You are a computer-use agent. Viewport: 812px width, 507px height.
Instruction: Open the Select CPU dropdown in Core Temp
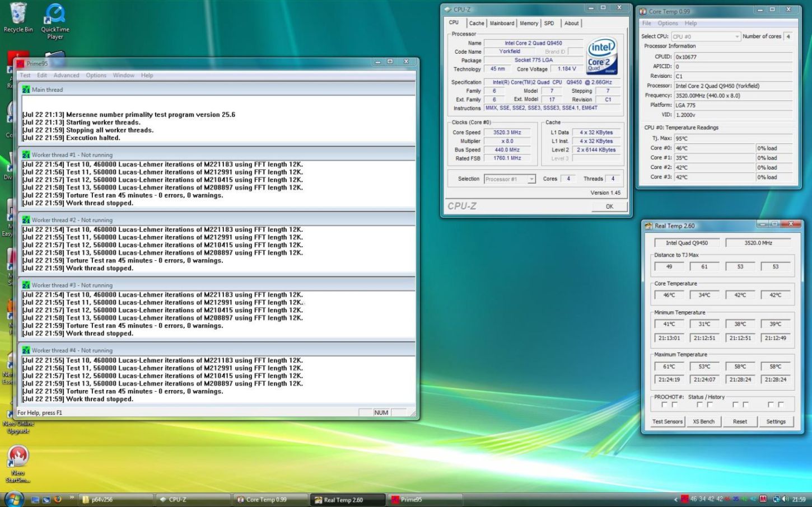706,36
